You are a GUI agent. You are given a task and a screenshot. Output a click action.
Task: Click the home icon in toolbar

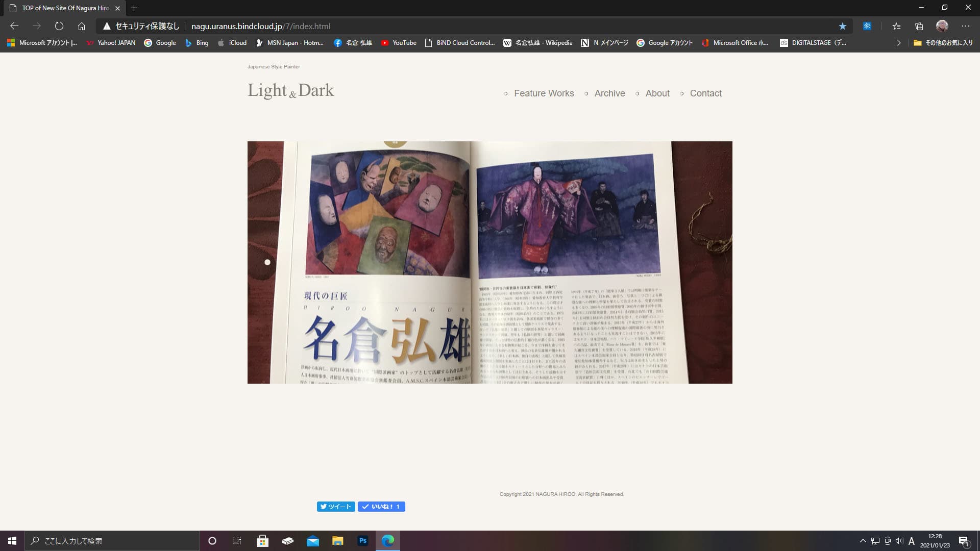point(82,26)
